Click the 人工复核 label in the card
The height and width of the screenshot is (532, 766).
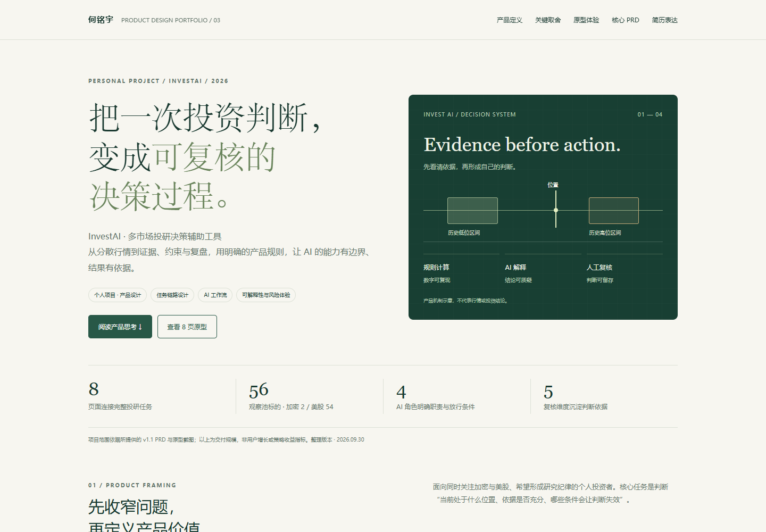click(600, 268)
